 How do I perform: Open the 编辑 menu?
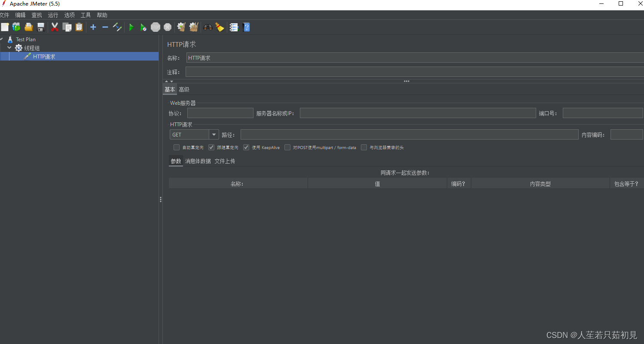pyautogui.click(x=21, y=15)
